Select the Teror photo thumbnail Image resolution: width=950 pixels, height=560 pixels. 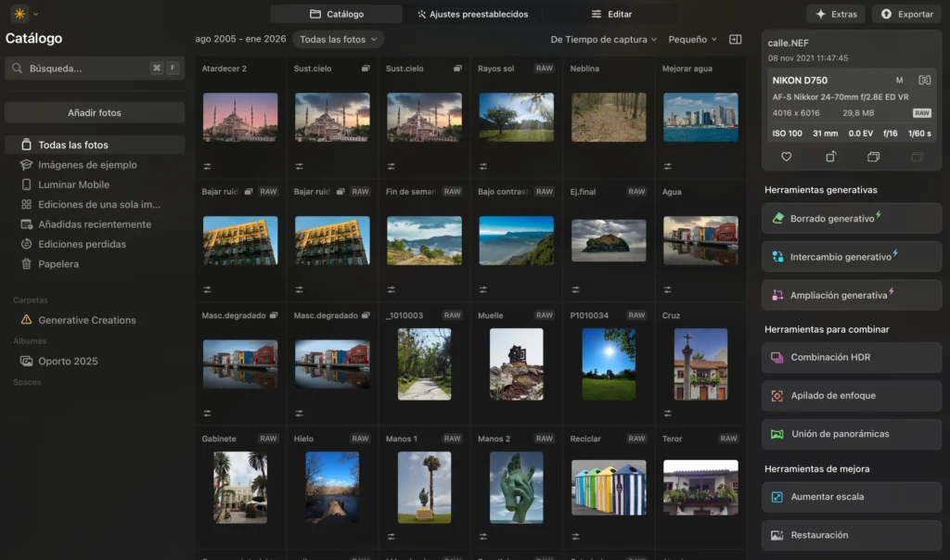click(x=700, y=488)
